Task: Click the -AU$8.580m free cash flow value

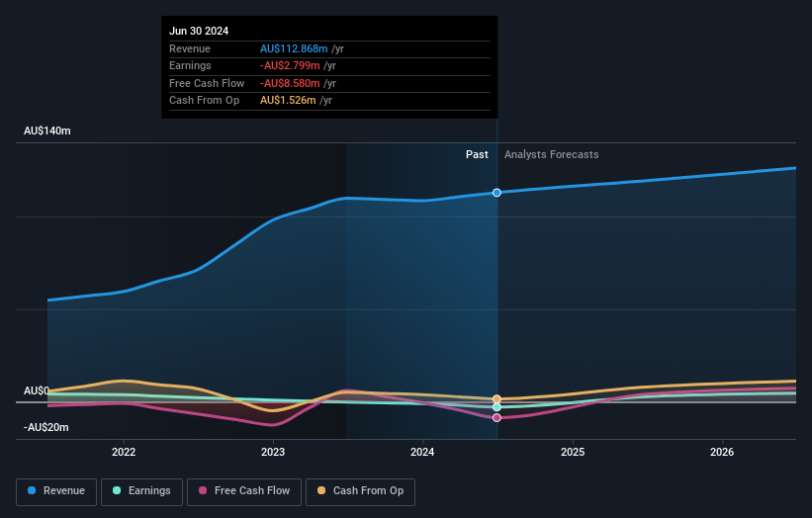Action: click(290, 83)
